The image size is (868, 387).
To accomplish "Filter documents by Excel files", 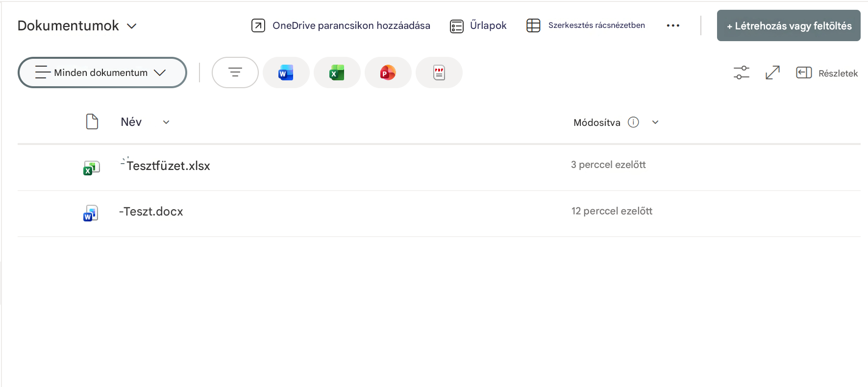I will [x=337, y=73].
